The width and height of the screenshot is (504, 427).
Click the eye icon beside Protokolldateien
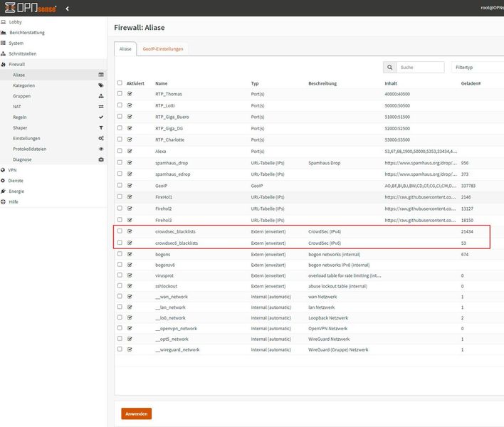point(101,149)
